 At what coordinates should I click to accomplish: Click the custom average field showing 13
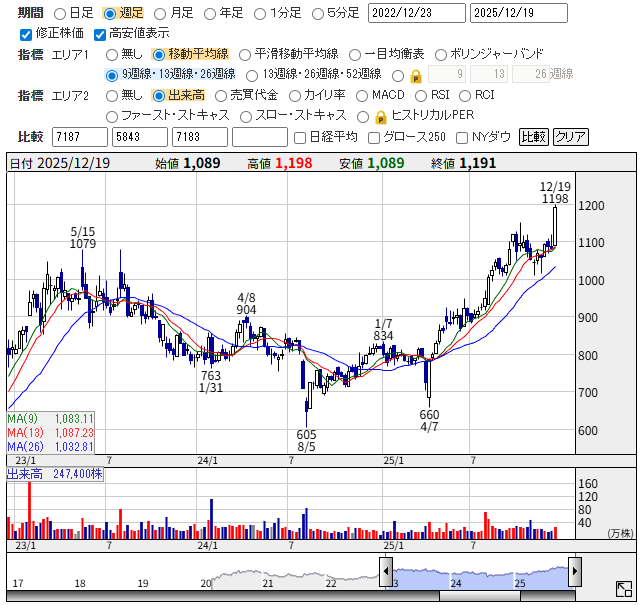pos(489,74)
